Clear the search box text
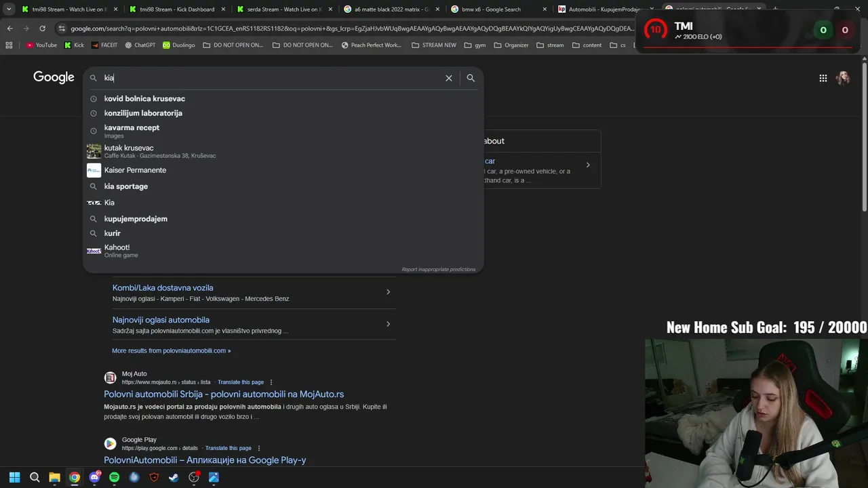This screenshot has height=488, width=868. (449, 78)
